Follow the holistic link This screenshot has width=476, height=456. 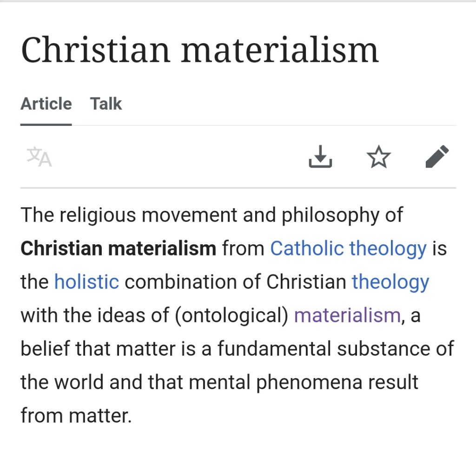point(86,282)
